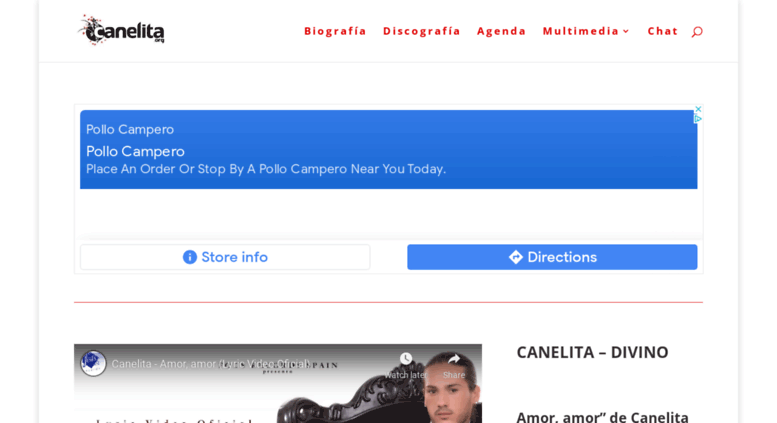
Task: Click the Canelita.org logo
Action: pos(121,30)
